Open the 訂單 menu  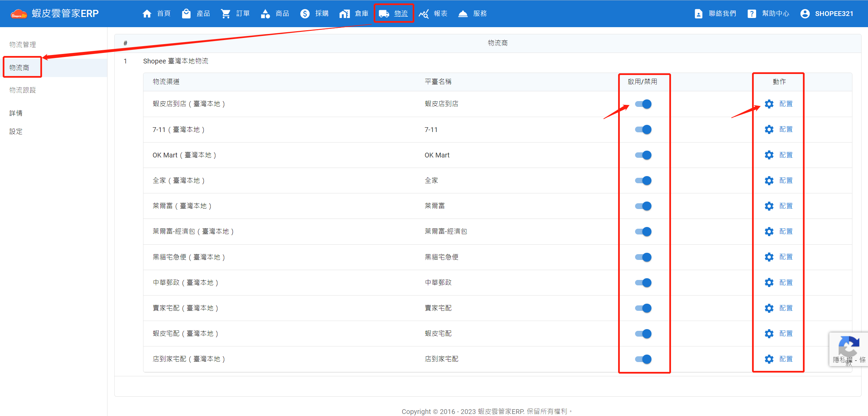click(236, 14)
